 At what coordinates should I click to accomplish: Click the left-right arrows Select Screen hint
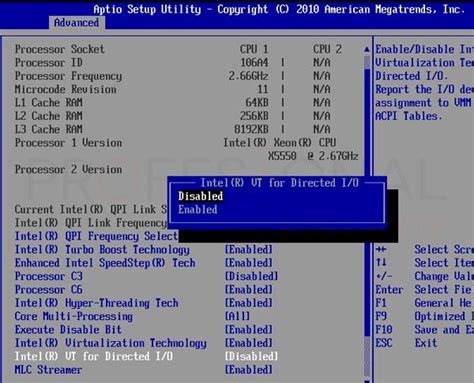pos(424,249)
